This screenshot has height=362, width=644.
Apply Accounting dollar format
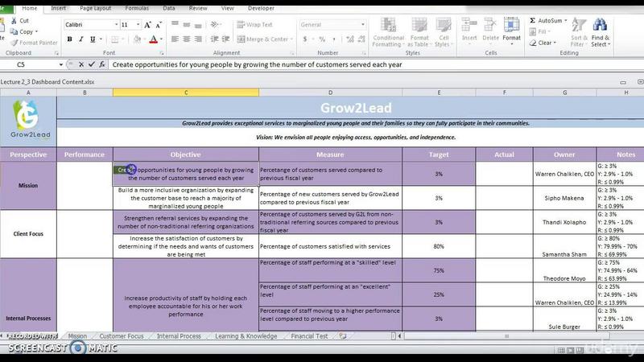pos(305,39)
